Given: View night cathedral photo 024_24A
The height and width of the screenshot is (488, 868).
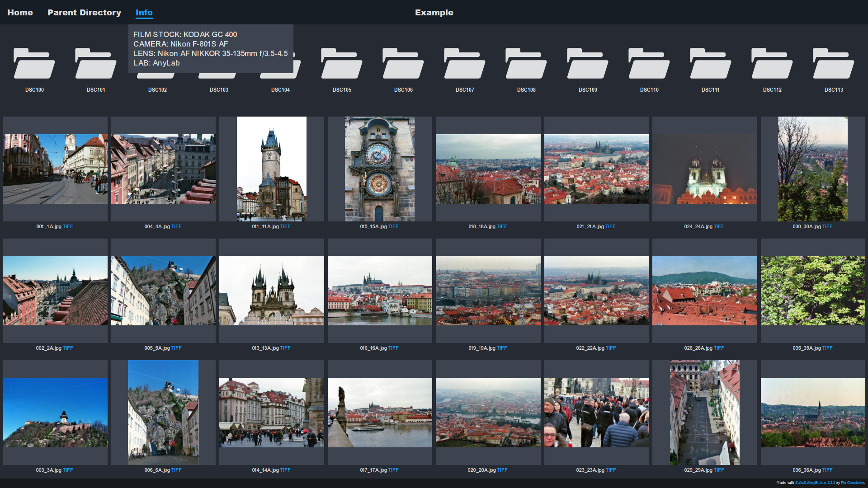Looking at the screenshot, I should 704,169.
